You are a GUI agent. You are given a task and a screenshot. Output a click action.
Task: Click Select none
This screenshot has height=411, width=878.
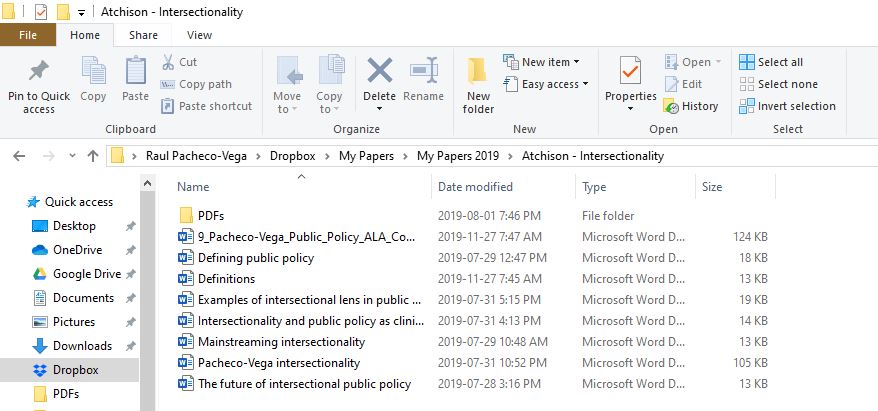[x=778, y=84]
